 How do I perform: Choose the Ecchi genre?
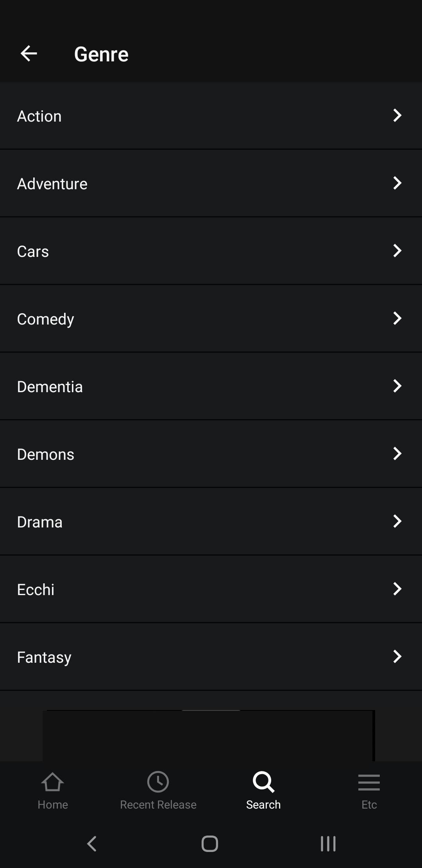(x=211, y=589)
